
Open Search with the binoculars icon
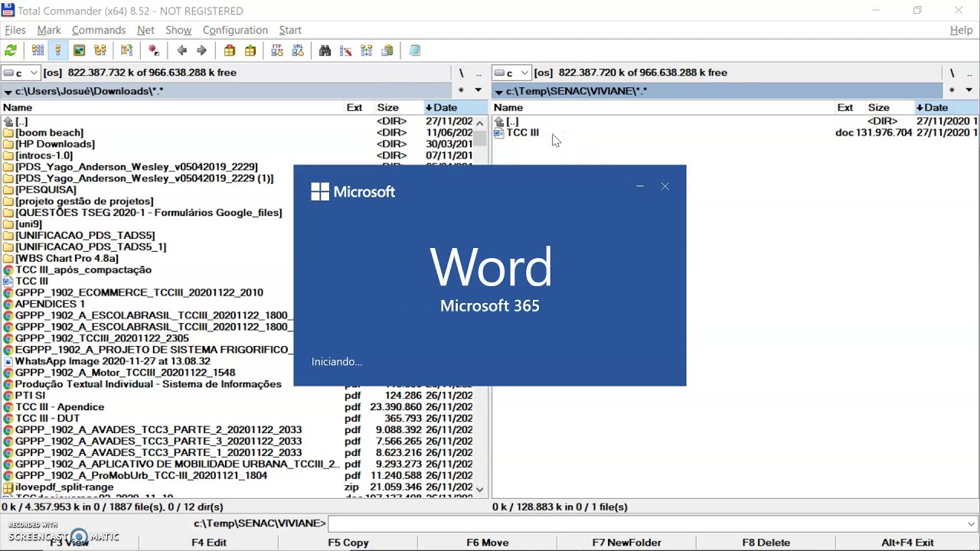tap(325, 51)
